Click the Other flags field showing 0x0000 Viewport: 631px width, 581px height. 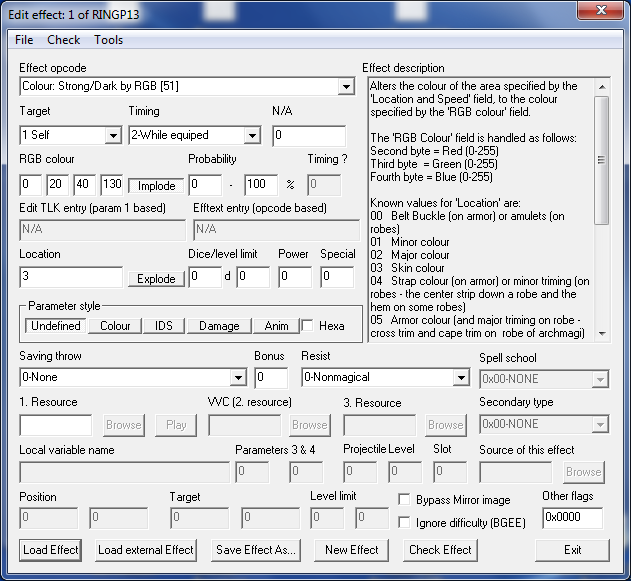pyautogui.click(x=572, y=518)
